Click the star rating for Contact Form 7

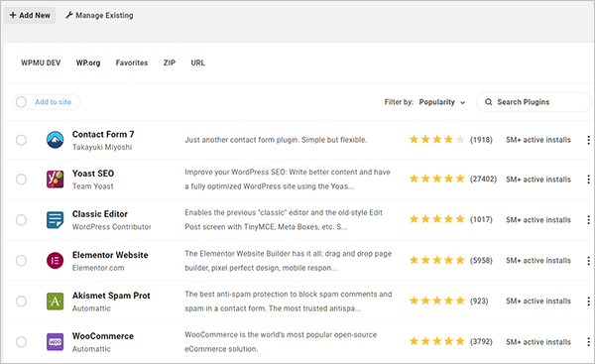(x=436, y=139)
